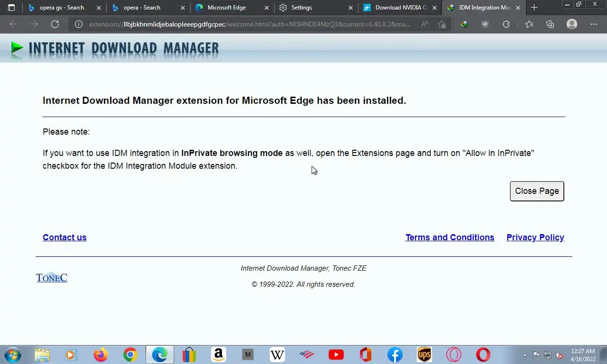Image resolution: width=607 pixels, height=364 pixels.
Task: Launch Opera GX from the taskbar
Action: (x=453, y=355)
